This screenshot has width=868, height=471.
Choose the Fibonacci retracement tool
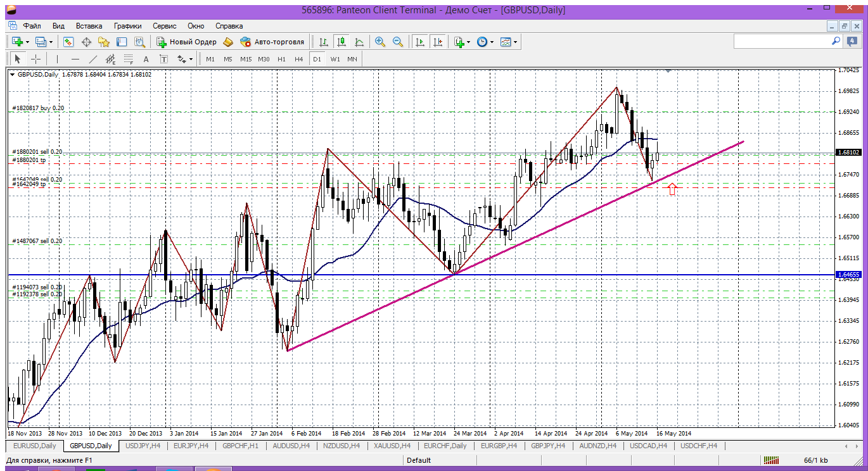click(x=129, y=59)
